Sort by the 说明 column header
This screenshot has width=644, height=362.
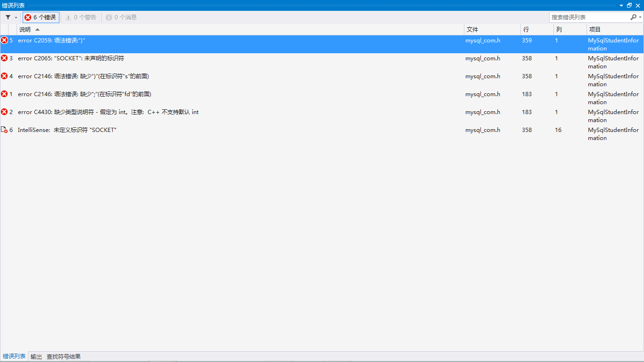point(240,29)
